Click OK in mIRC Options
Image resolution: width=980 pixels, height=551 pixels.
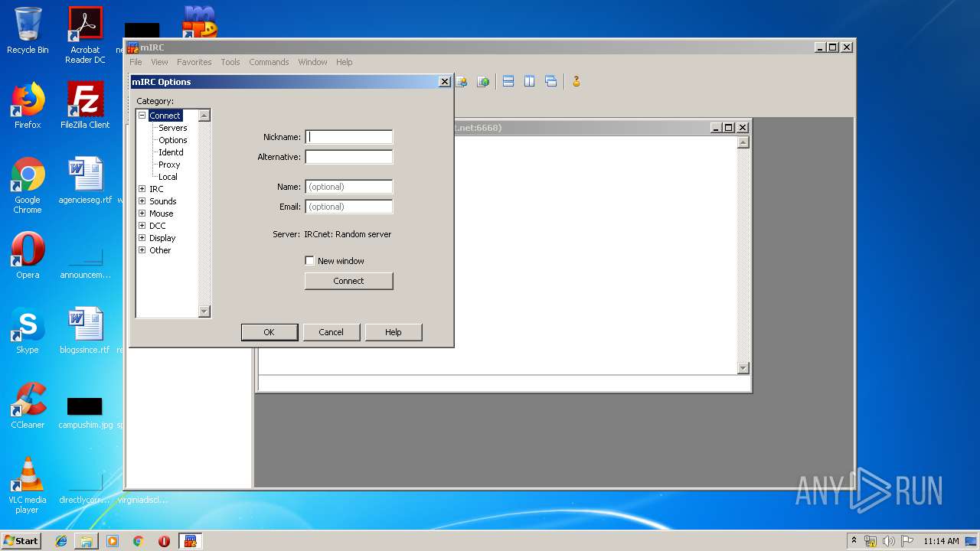tap(269, 332)
